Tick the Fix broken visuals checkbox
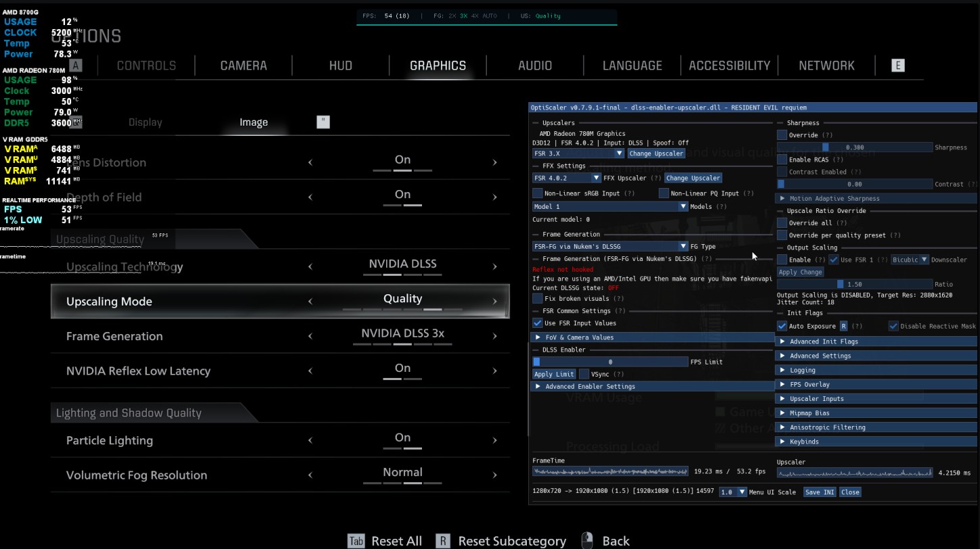 click(x=538, y=298)
